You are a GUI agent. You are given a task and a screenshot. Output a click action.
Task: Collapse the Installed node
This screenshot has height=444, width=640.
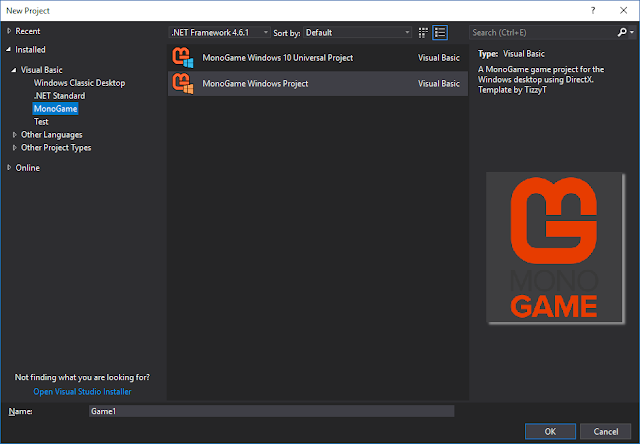click(9, 49)
